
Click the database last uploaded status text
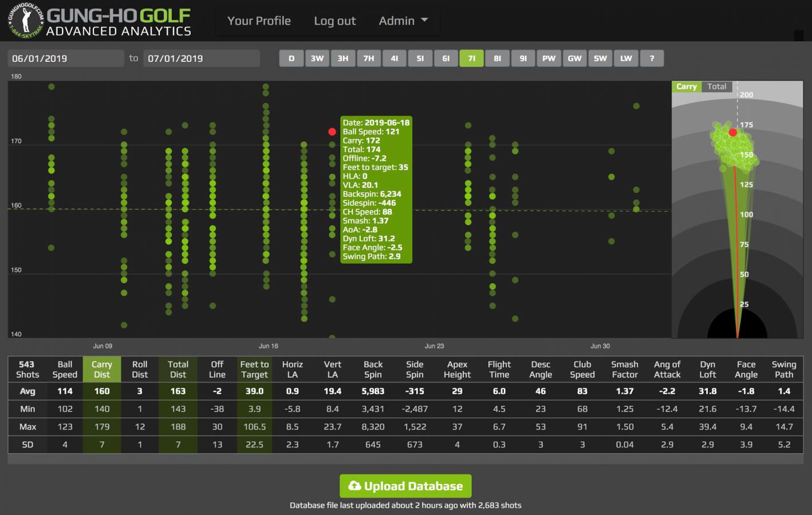pos(405,505)
